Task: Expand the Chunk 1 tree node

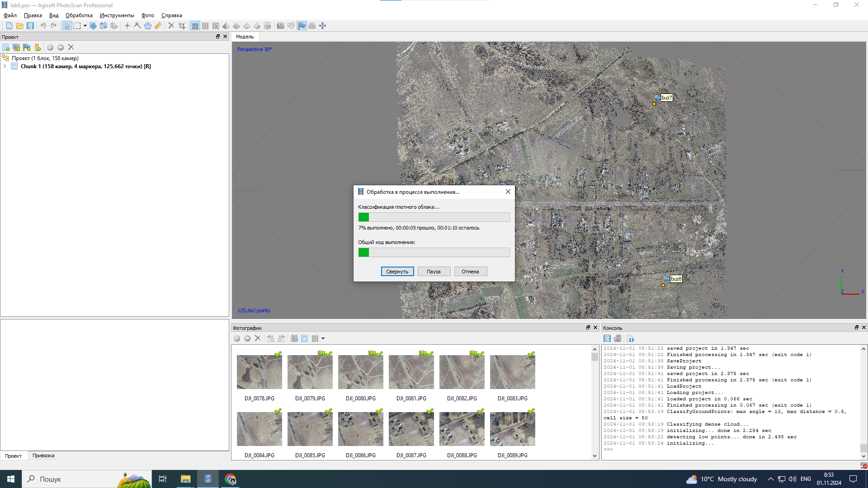Action: 5,66
